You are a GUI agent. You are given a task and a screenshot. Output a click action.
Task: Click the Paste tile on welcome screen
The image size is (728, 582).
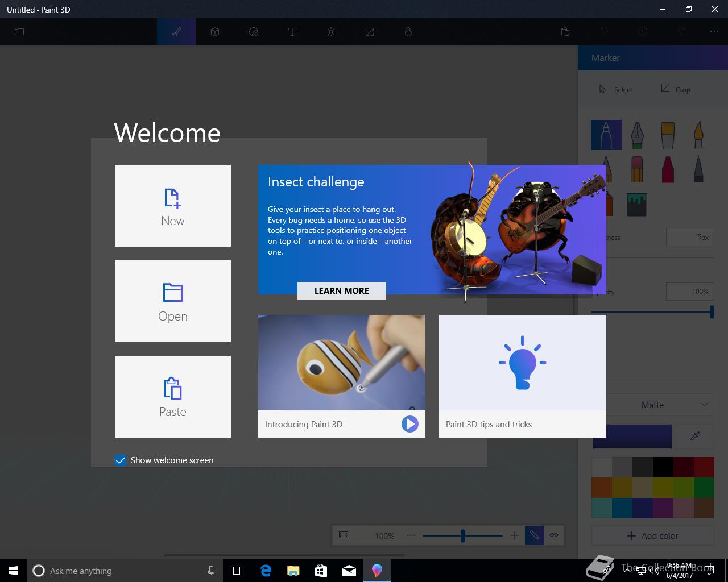(173, 397)
